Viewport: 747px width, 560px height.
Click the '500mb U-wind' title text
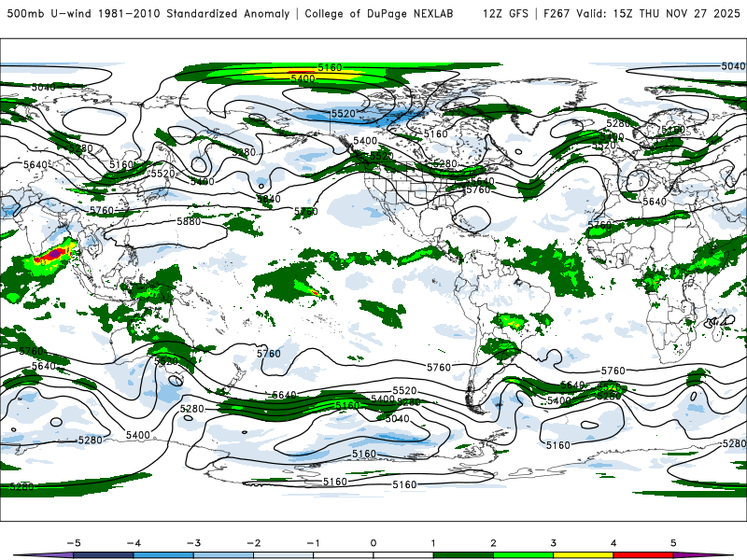49,13
